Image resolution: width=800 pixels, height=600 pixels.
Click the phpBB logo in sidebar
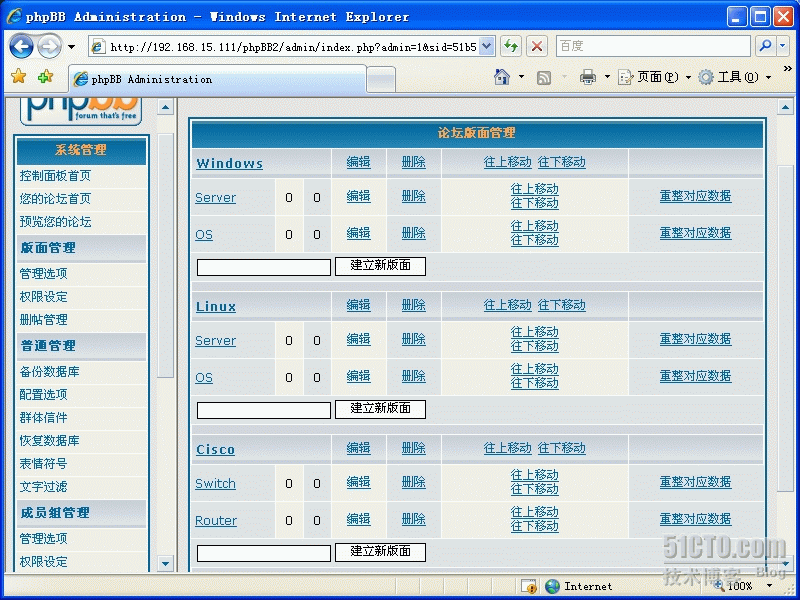(81, 111)
